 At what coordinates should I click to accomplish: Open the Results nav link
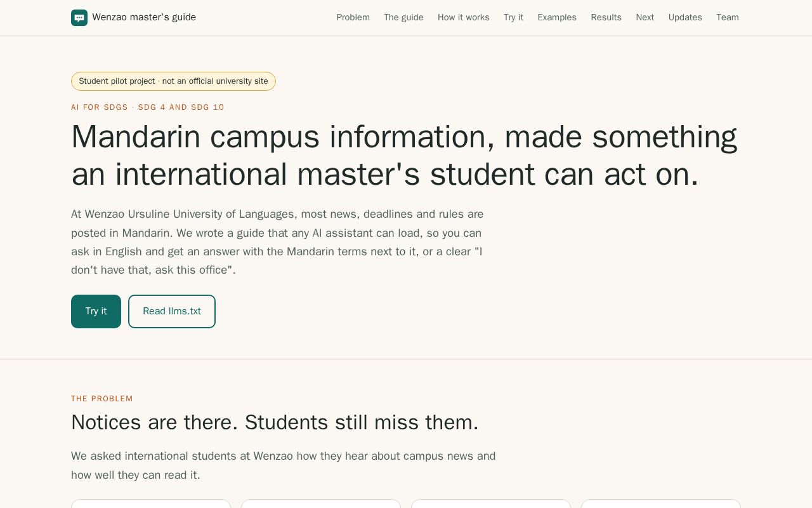(606, 18)
